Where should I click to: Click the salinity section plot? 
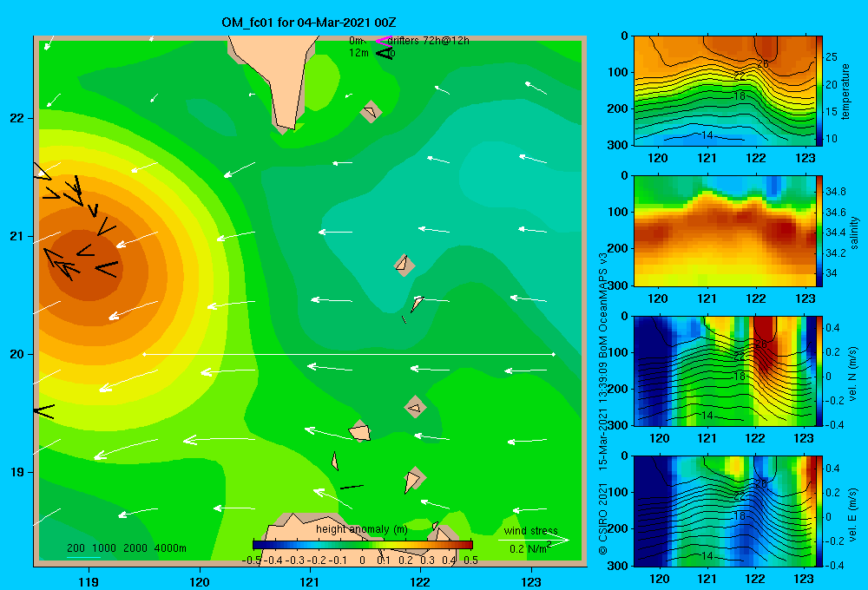click(x=725, y=231)
